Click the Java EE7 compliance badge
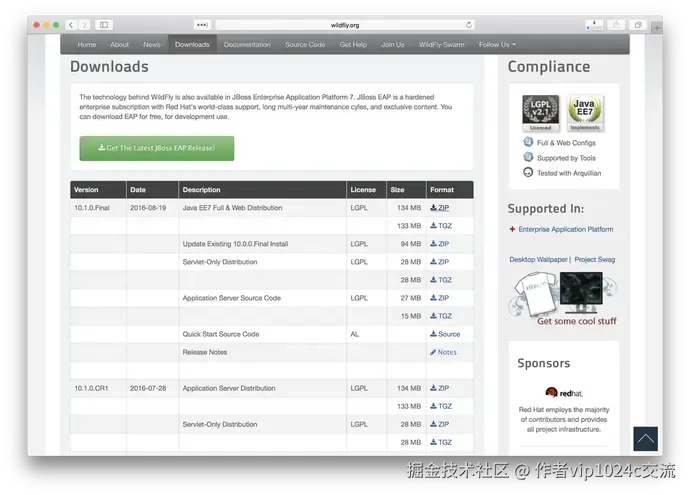This screenshot has width=690, height=495. point(584,113)
